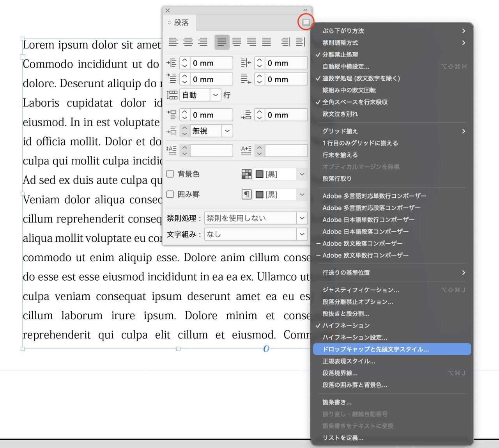Click the 囲み罫 border pilcrow icon
Viewport: 499px width, 448px height.
(246, 194)
